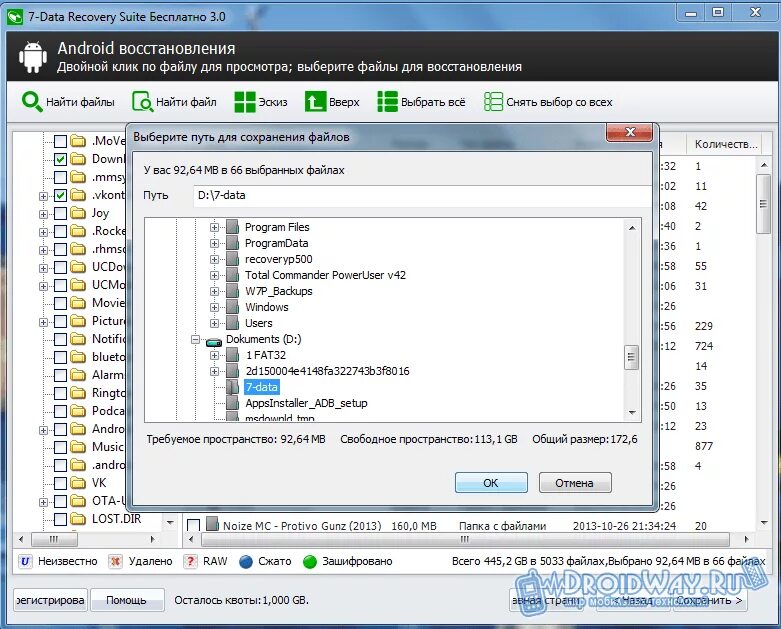Image resolution: width=781 pixels, height=629 pixels.
Task: Click the Android robot logo icon
Action: click(33, 57)
